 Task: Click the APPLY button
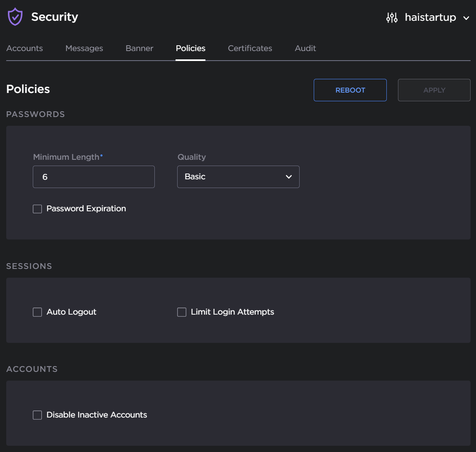click(434, 90)
